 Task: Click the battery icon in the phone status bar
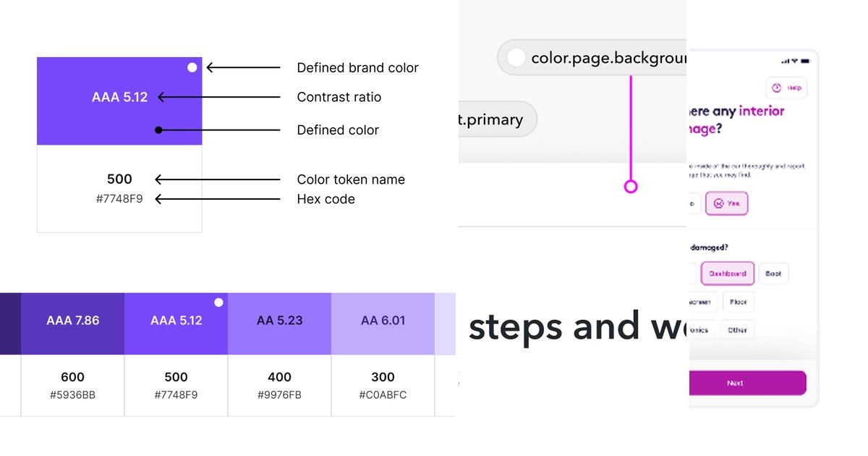805,61
